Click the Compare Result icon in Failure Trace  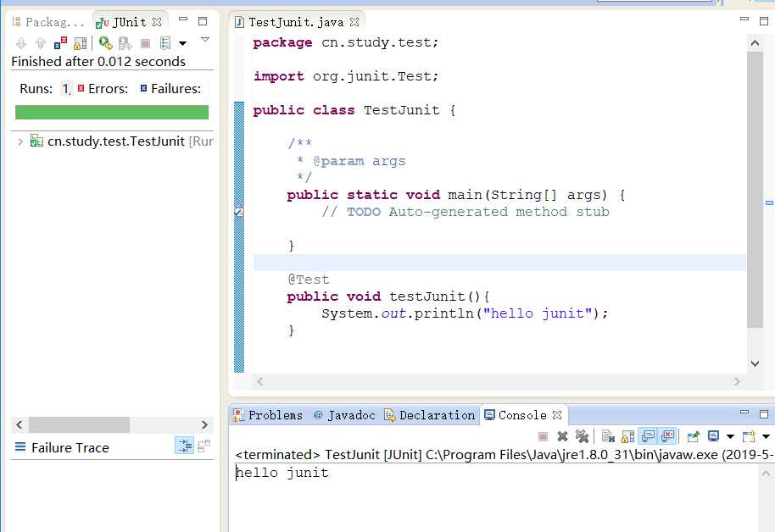[x=204, y=446]
